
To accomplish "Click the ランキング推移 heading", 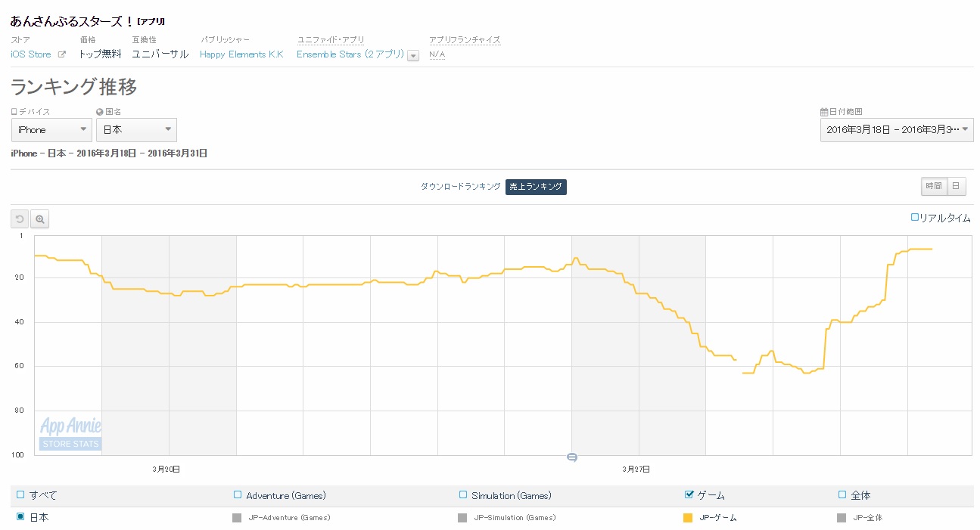I will pos(74,87).
